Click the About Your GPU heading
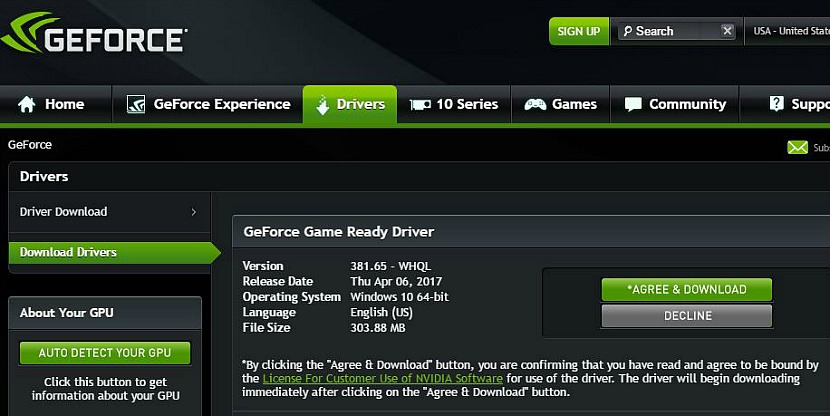 click(67, 313)
